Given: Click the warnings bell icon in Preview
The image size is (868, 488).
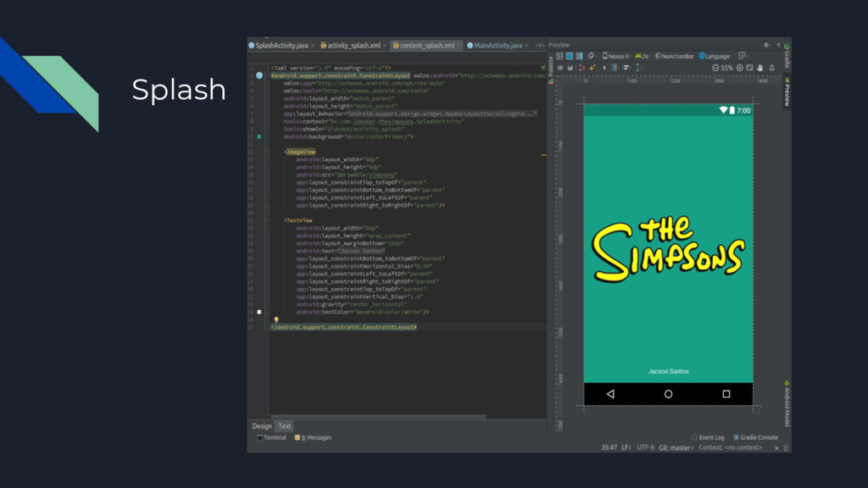Looking at the screenshot, I should click(771, 68).
